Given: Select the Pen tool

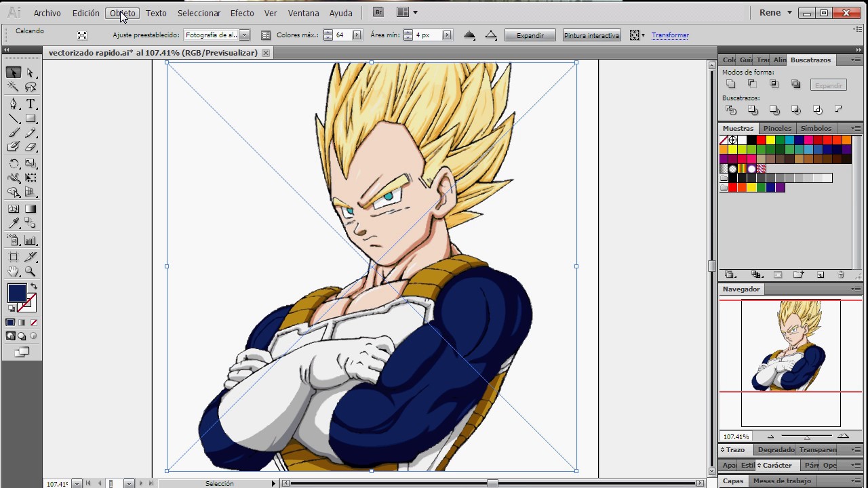Looking at the screenshot, I should pyautogui.click(x=14, y=104).
